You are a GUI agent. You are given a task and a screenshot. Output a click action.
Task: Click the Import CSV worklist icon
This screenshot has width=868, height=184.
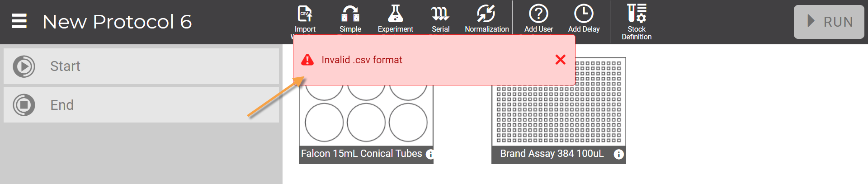pos(305,14)
